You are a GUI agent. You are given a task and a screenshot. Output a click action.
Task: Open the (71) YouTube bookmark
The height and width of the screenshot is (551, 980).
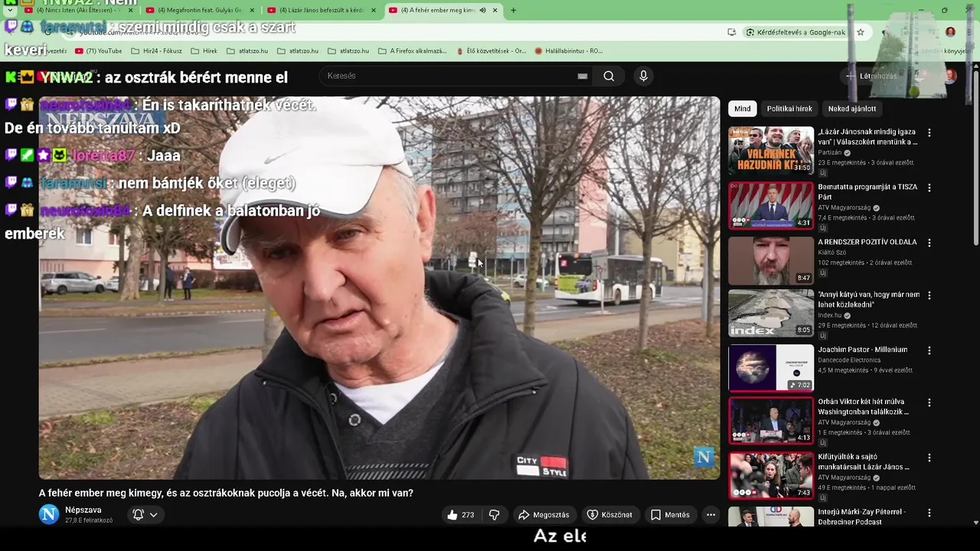click(98, 51)
